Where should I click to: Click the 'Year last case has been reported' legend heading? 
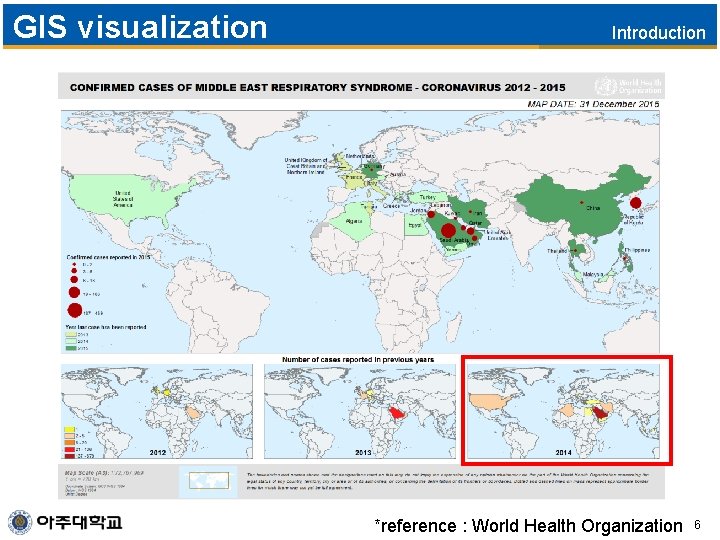point(106,327)
